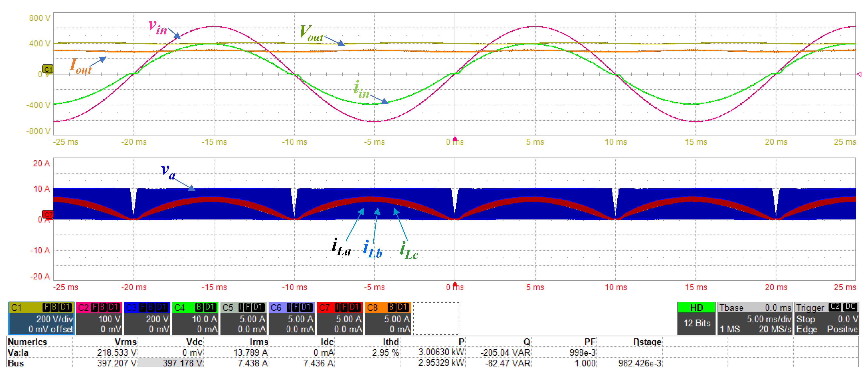Select the lavender C6 channel descriptor
The width and height of the screenshot is (868, 385).
coord(292,318)
